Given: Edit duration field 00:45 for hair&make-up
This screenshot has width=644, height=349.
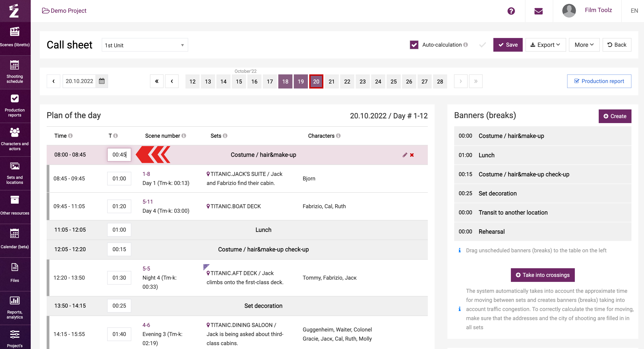Looking at the screenshot, I should [x=119, y=154].
